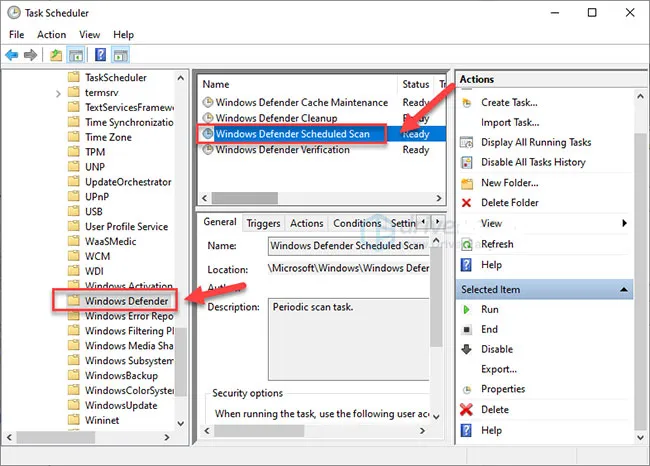The height and width of the screenshot is (466, 650).
Task: Click Export... under Selected Item
Action: coord(499,369)
